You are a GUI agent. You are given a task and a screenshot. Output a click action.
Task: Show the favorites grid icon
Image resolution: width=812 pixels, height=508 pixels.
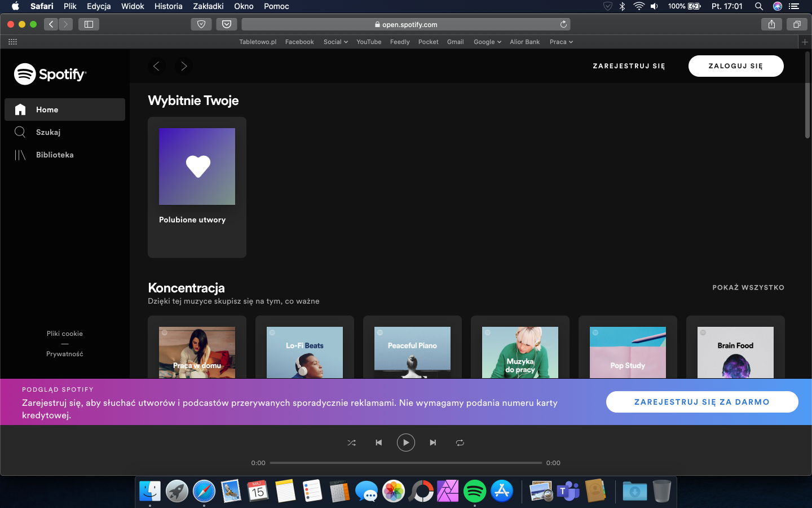tap(13, 42)
